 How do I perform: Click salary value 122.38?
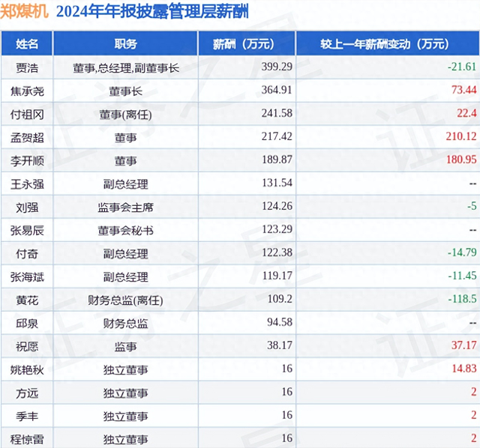(x=277, y=252)
